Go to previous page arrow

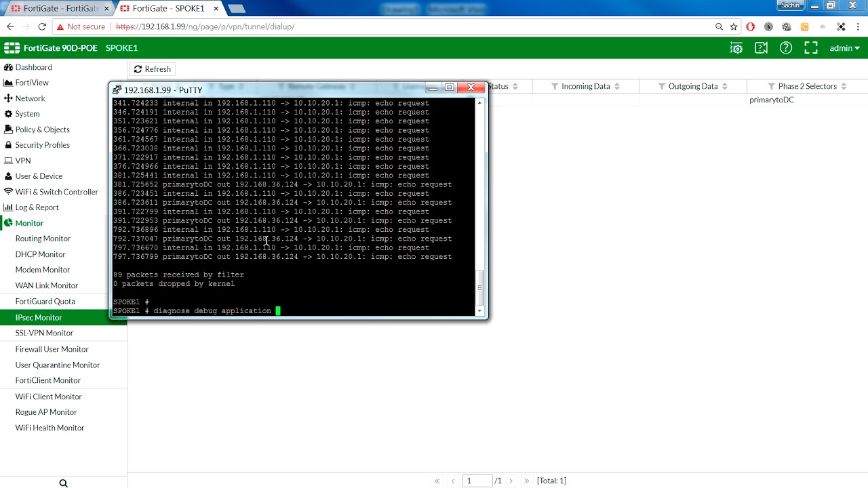pos(453,481)
